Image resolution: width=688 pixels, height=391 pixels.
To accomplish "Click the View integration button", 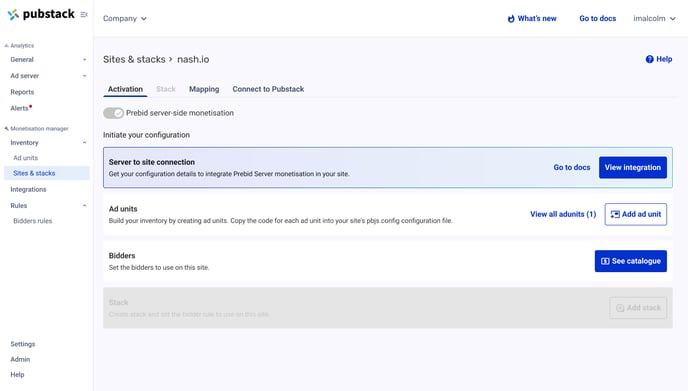I will 633,167.
